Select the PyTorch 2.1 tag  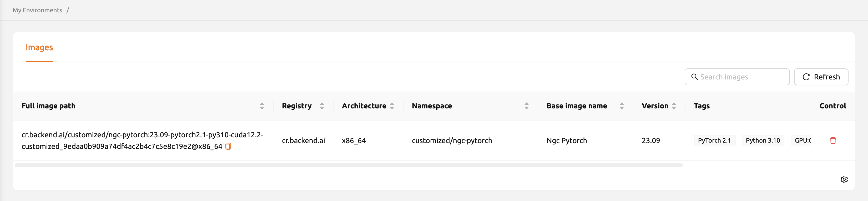click(x=714, y=141)
